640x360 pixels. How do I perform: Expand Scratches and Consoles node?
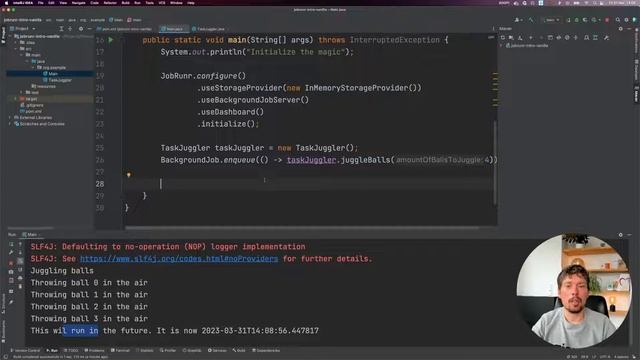point(10,124)
